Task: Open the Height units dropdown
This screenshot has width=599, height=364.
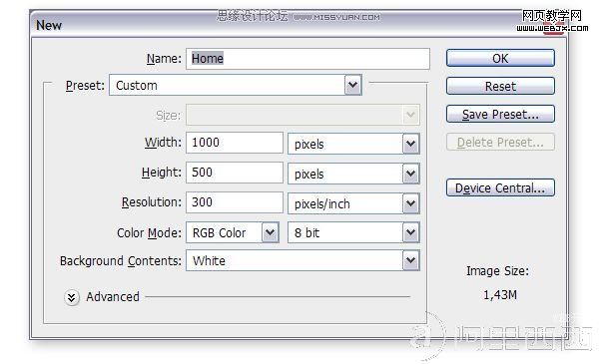Action: pos(353,174)
